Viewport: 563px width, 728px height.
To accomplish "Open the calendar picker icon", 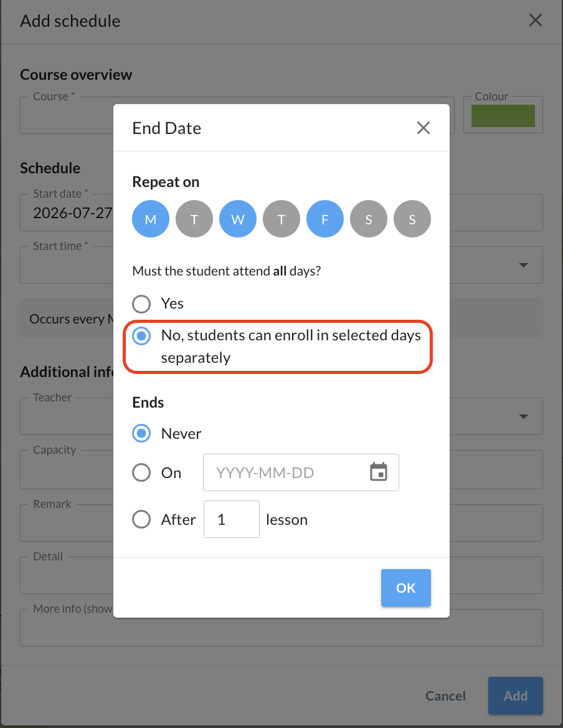I will [x=379, y=472].
